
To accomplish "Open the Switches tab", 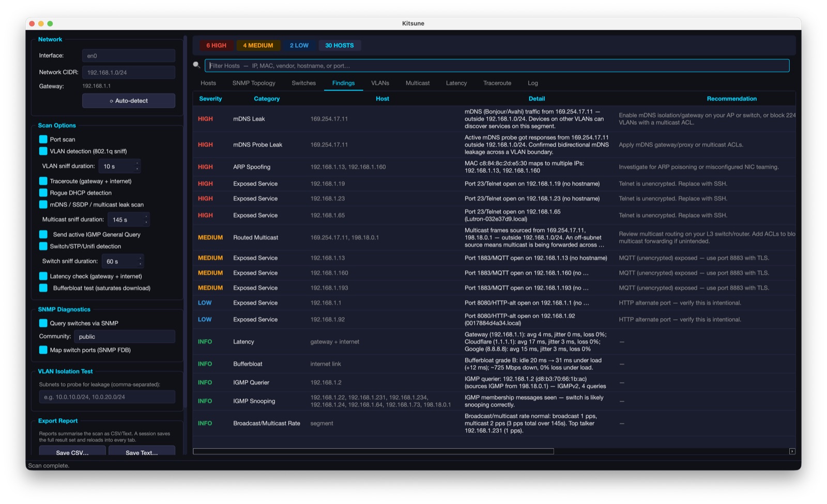I will click(x=303, y=83).
